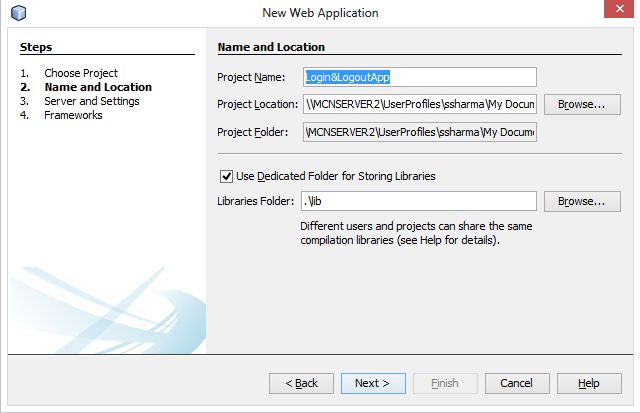Click the NetBeans cube icon in title bar
This screenshot has width=640, height=413.
[19, 13]
